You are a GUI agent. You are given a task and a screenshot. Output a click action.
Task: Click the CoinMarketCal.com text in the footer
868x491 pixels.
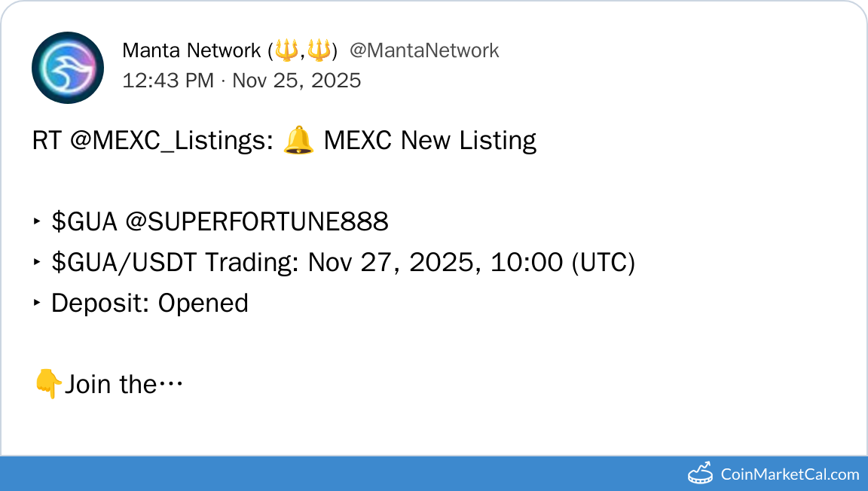[x=790, y=474]
